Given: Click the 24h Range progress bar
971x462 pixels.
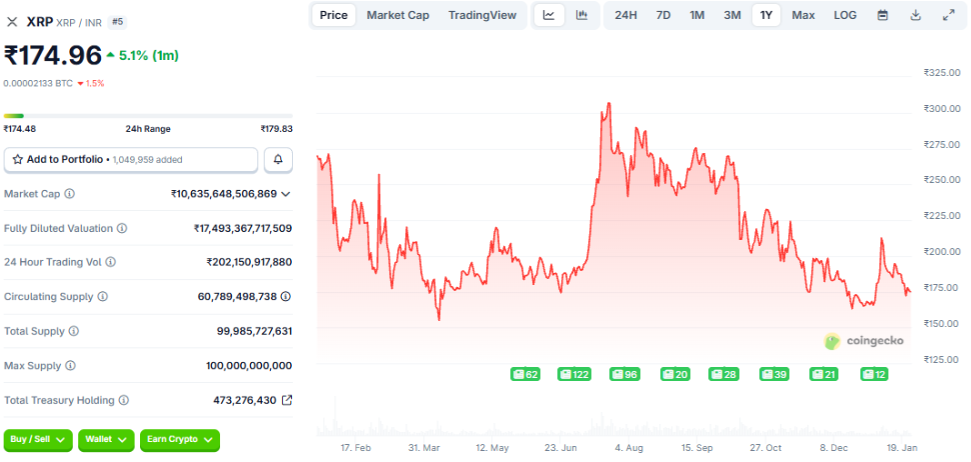Looking at the screenshot, I should (148, 116).
